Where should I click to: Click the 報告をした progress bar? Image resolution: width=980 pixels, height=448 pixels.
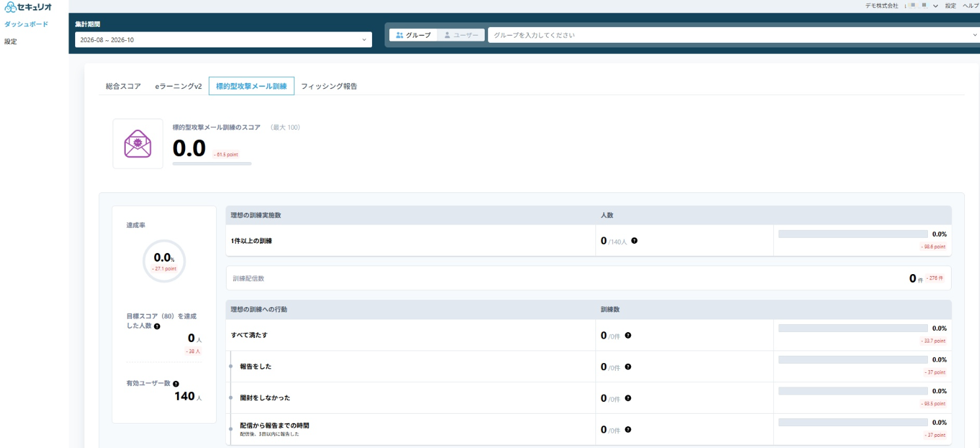point(853,360)
